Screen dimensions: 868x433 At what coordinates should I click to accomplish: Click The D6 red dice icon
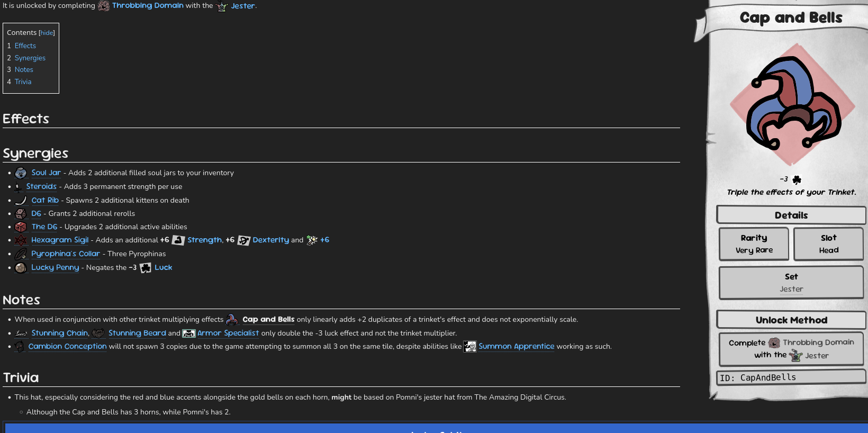click(x=21, y=227)
